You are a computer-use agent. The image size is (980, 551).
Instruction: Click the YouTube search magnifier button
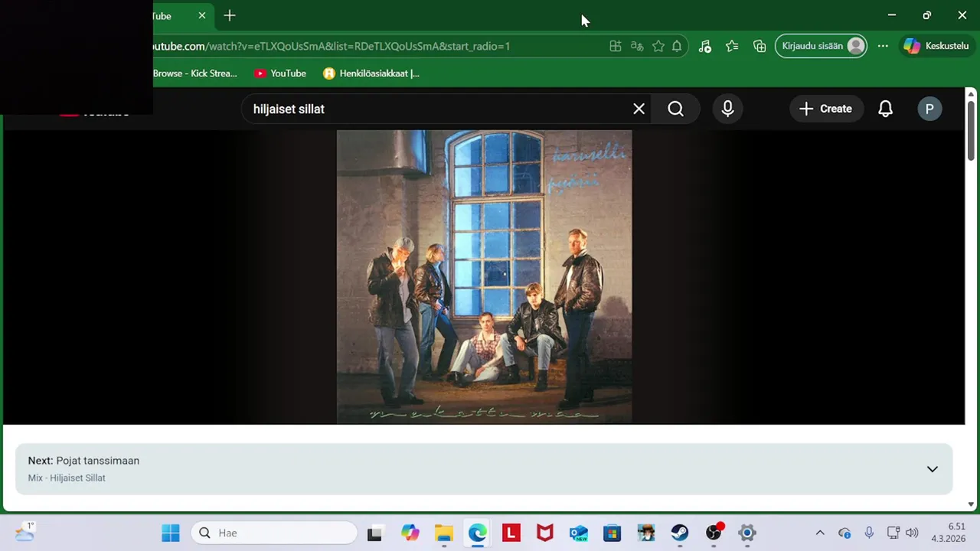point(675,109)
